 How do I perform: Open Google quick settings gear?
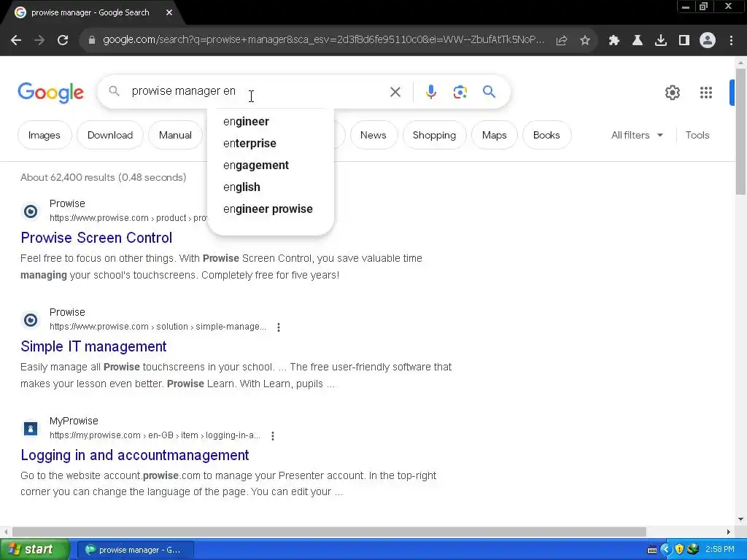(x=672, y=93)
